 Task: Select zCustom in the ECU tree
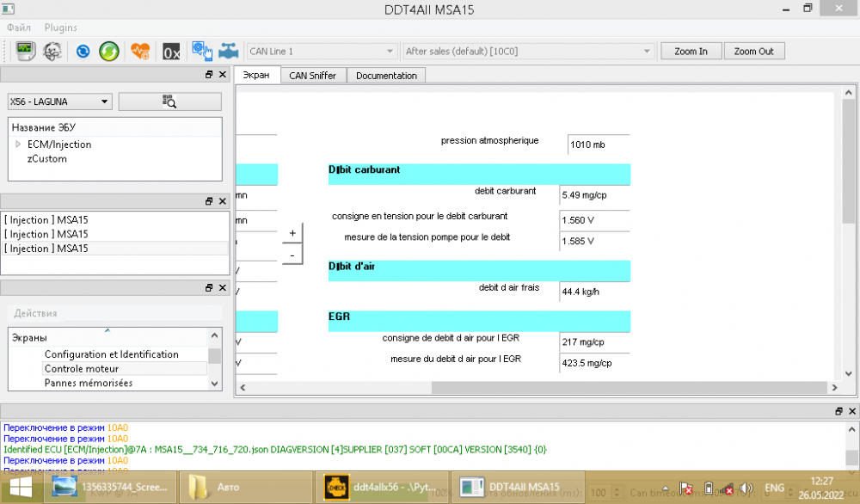click(47, 158)
